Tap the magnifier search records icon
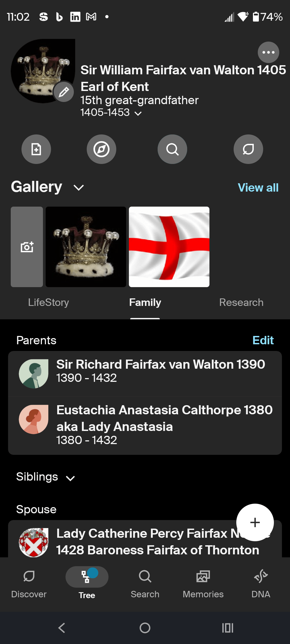 pos(172,149)
